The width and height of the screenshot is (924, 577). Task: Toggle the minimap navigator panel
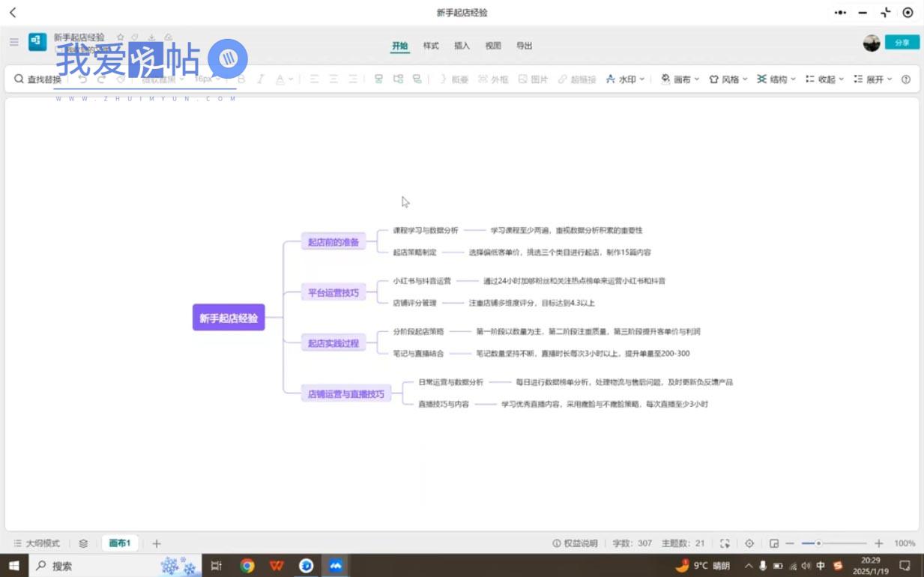774,543
